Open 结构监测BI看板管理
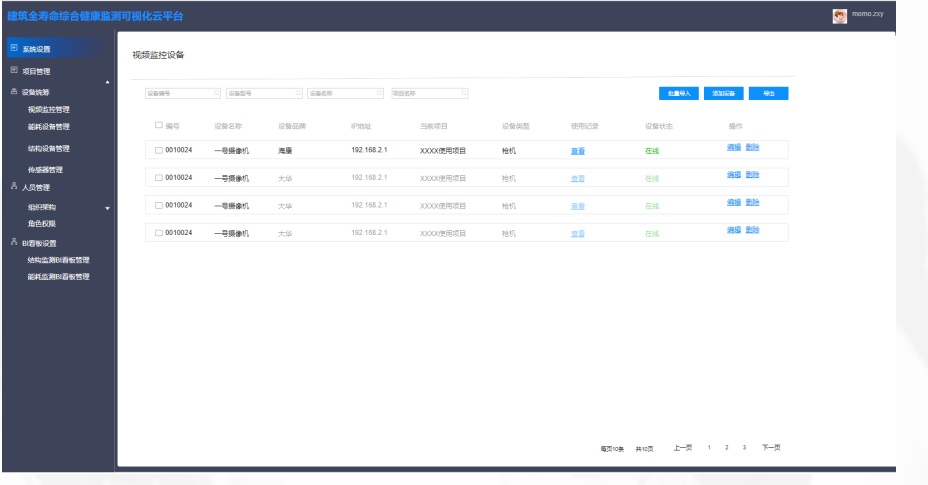 coord(59,260)
